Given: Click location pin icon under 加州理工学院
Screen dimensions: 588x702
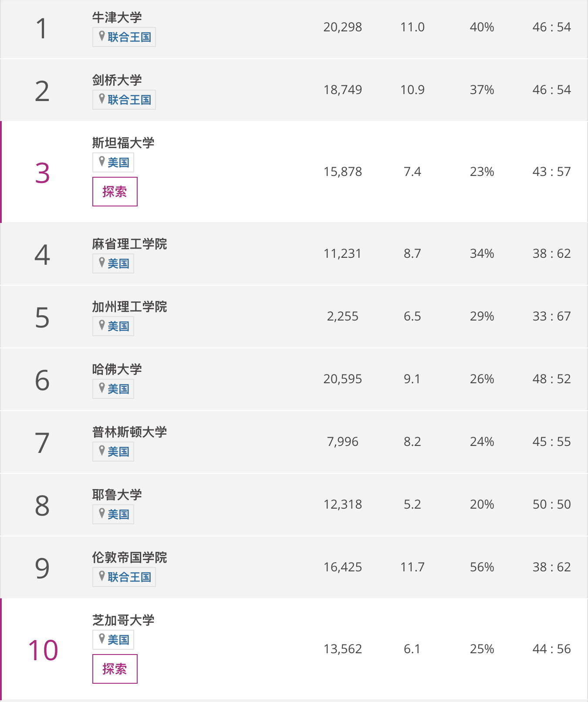Looking at the screenshot, I should (x=102, y=325).
